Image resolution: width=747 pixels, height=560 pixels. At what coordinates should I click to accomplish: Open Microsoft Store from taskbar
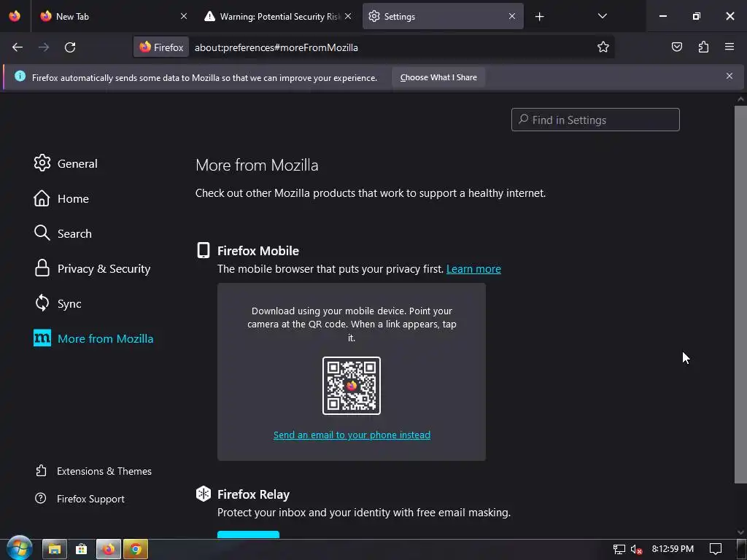pos(82,549)
